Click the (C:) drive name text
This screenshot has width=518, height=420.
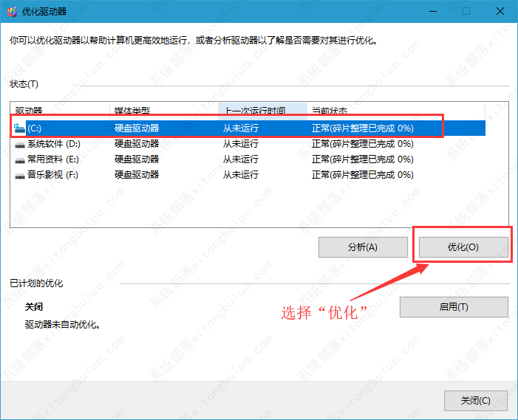coord(34,128)
